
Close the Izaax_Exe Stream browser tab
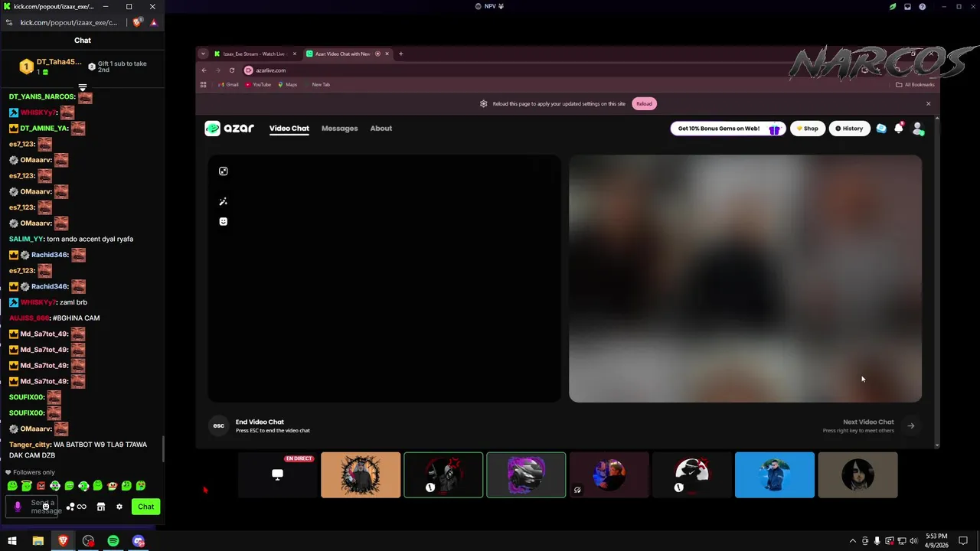pyautogui.click(x=295, y=54)
